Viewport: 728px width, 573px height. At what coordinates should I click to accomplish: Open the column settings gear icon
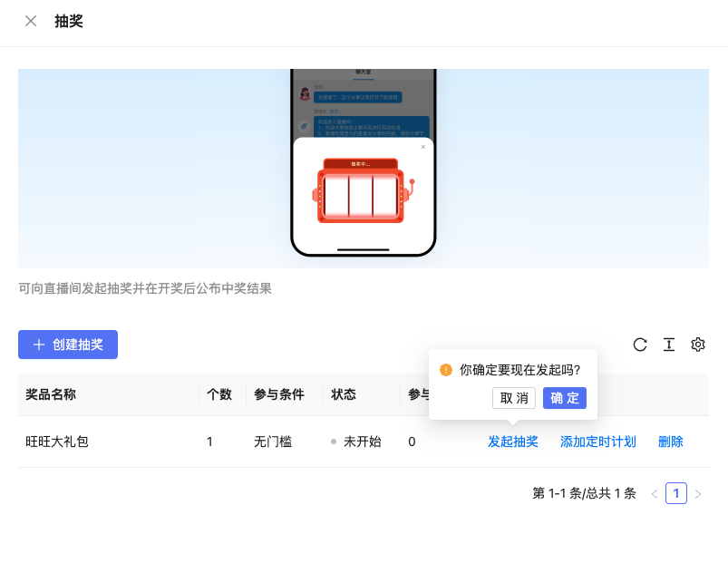698,345
